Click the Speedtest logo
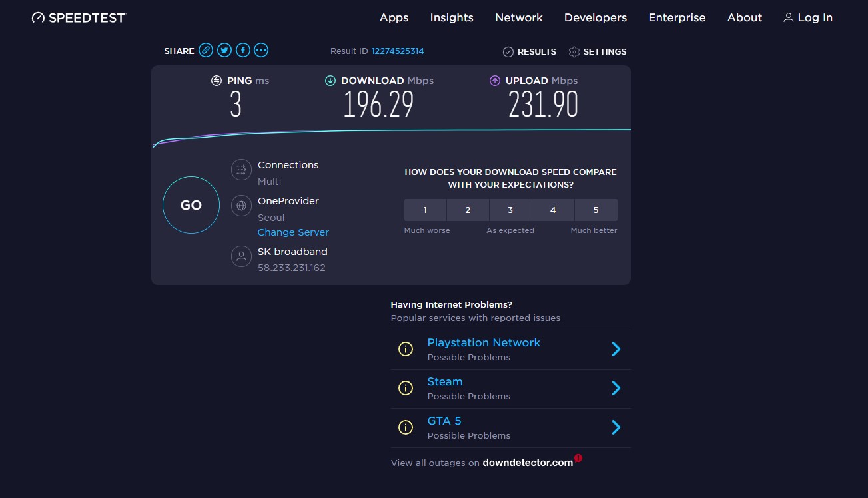 [79, 17]
